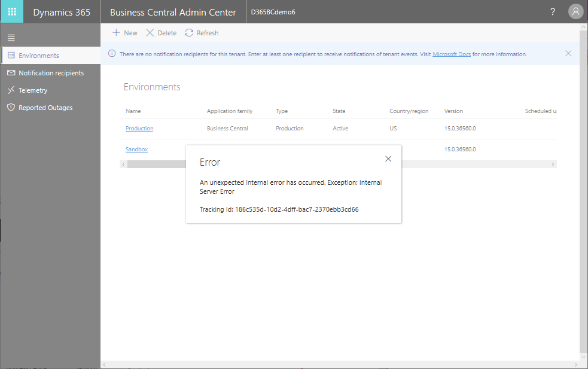
Task: Click the table horizontal scrollbar right arrow
Action: coord(553,164)
